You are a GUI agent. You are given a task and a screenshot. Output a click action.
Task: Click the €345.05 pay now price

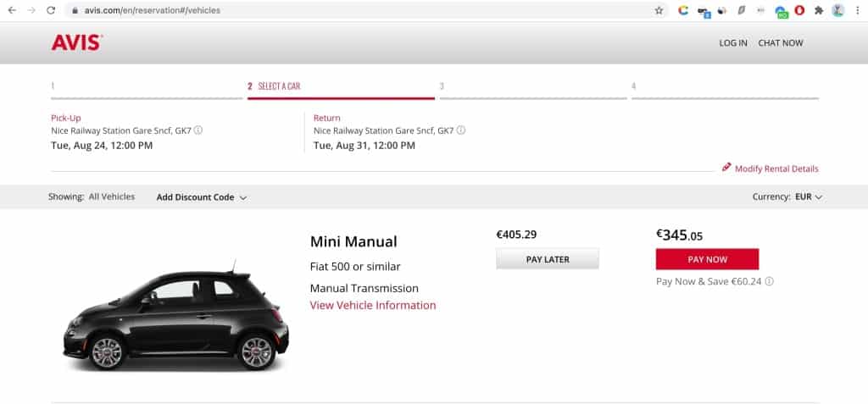(x=679, y=235)
